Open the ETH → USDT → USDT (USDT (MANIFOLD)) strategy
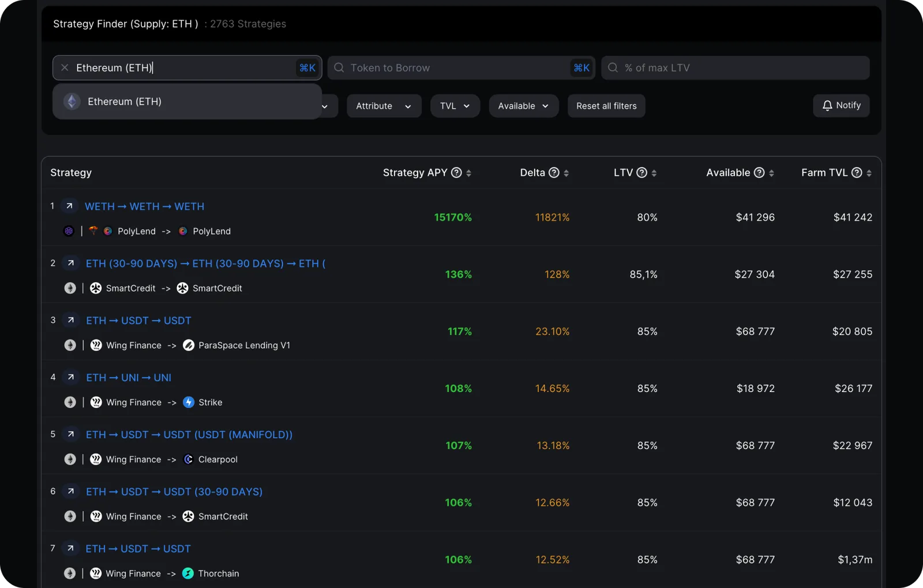 click(x=189, y=435)
